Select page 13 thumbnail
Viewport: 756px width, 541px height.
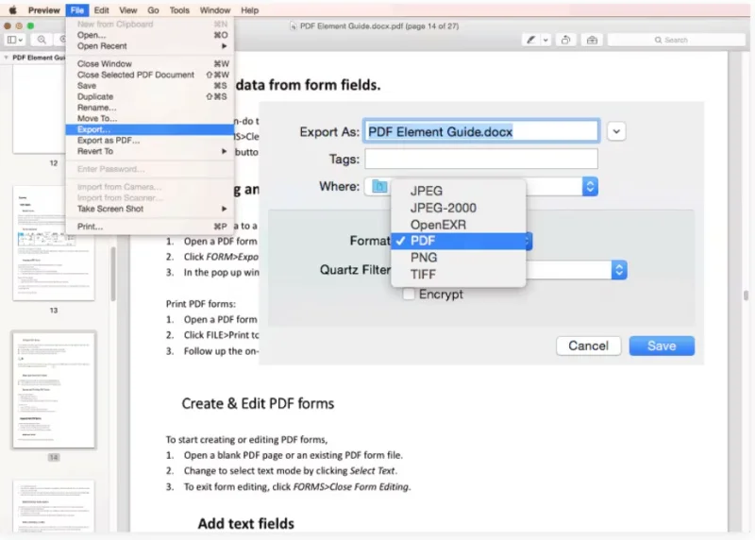pos(54,243)
